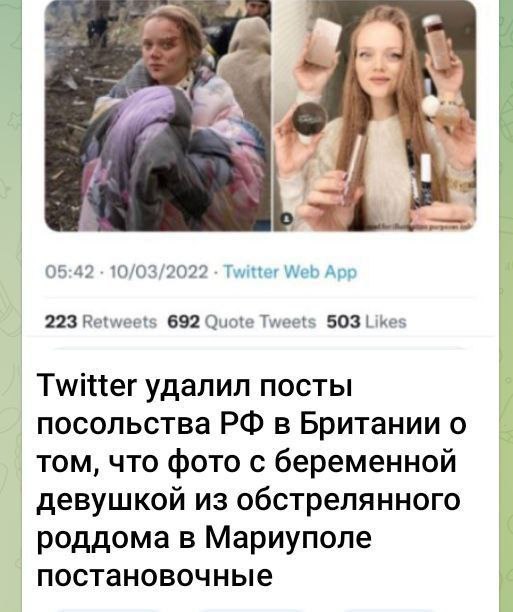Open the 10/03/2022 date link
This screenshot has height=612, width=513.
pyautogui.click(x=160, y=272)
